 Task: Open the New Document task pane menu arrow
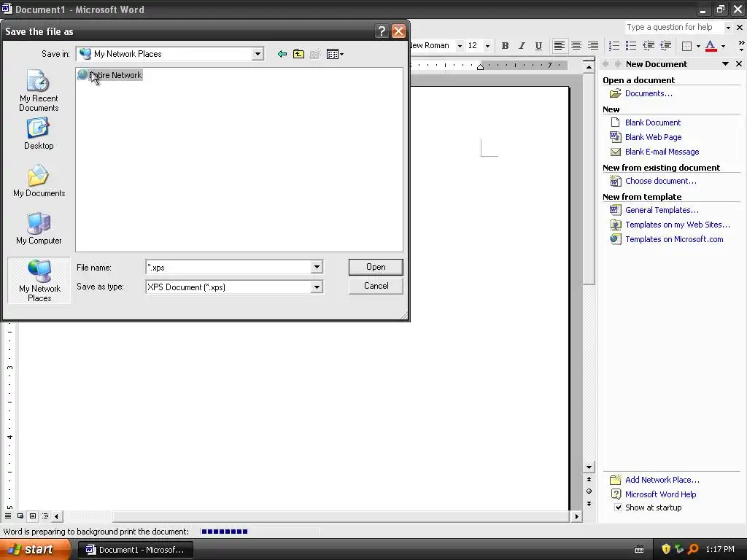(x=725, y=64)
